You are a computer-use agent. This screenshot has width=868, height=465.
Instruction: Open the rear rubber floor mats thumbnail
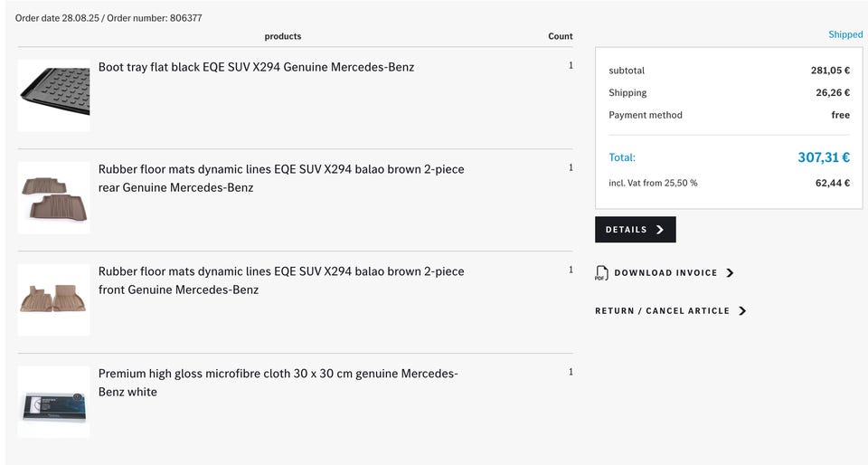click(x=53, y=197)
